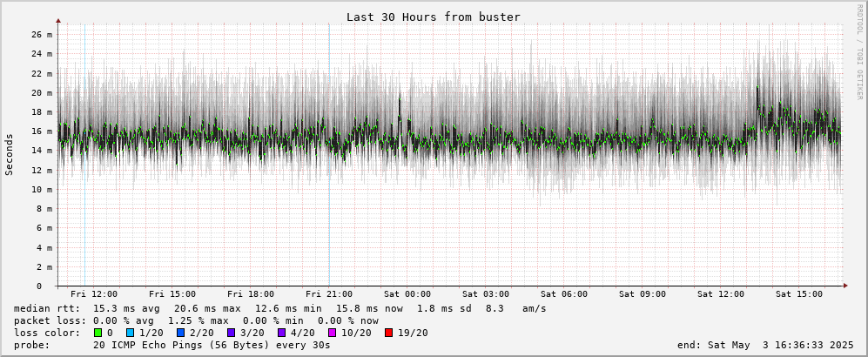Click the "20 m" y-axis value
Screen dimensions: 868x357
(42, 92)
